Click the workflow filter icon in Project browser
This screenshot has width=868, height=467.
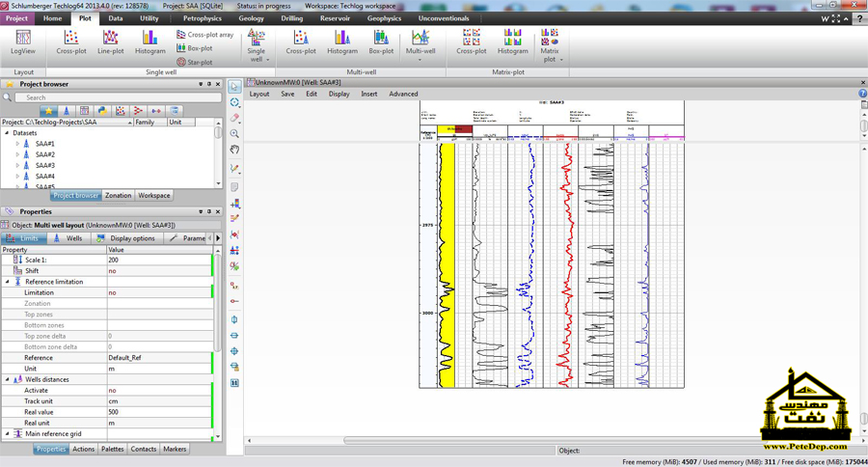tap(138, 111)
